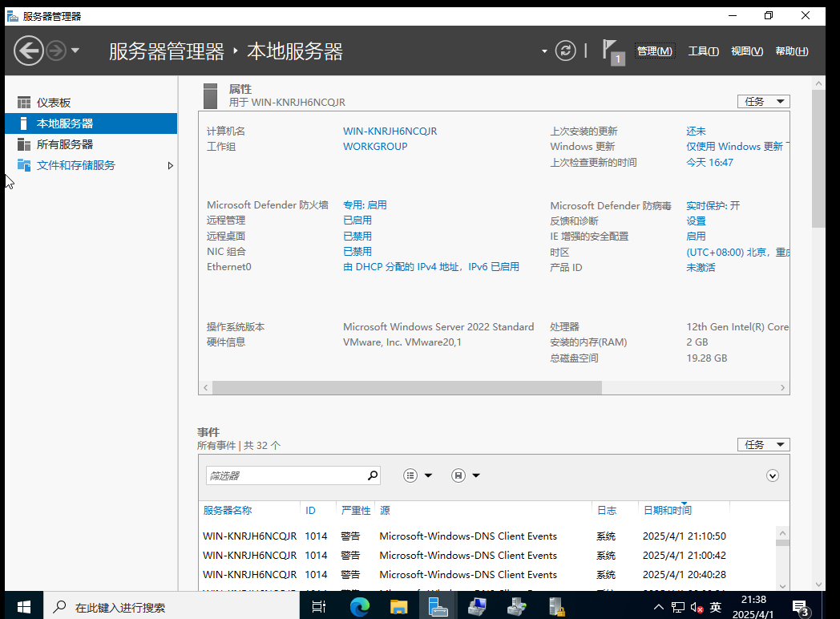Screen dimensions: 840x619
Task: Select 本地服务器 in the sidebar
Action: click(91, 123)
